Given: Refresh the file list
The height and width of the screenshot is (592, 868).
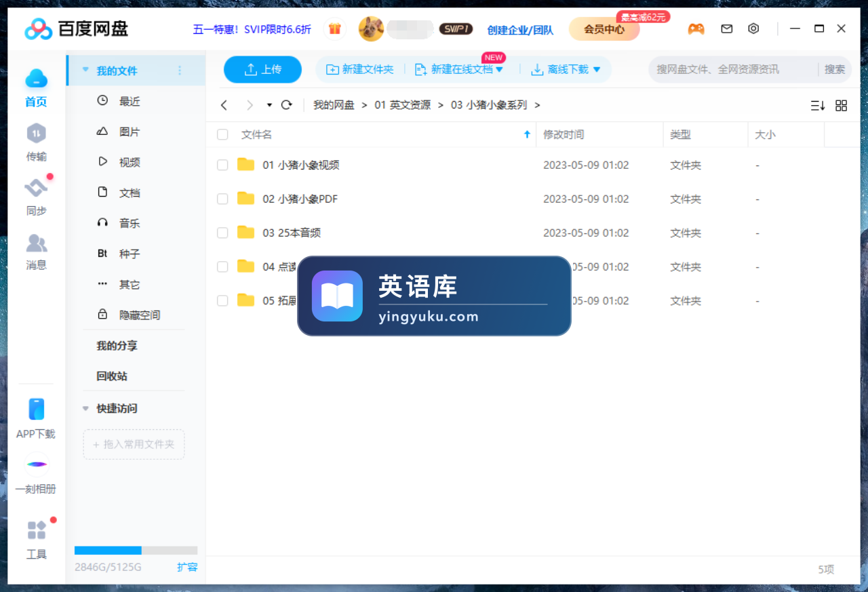Looking at the screenshot, I should tap(286, 105).
